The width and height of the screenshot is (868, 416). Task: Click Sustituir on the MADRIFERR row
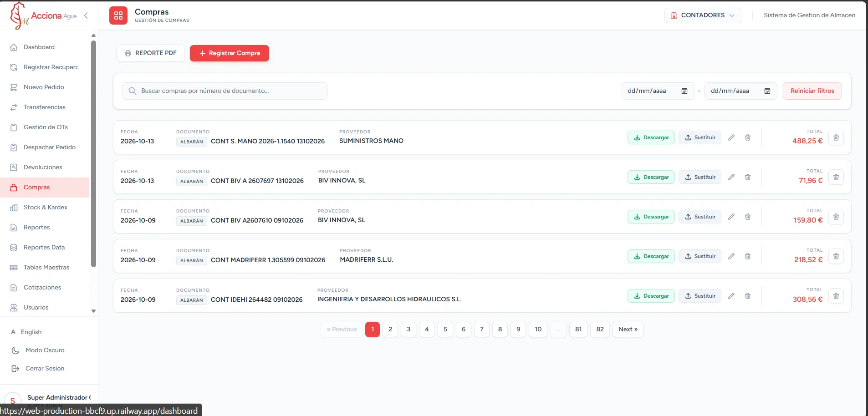tap(700, 256)
